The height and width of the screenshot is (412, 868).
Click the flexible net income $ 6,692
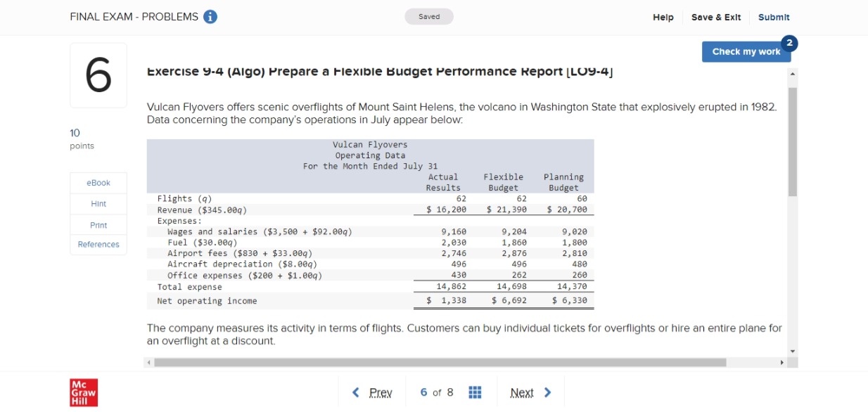click(509, 301)
